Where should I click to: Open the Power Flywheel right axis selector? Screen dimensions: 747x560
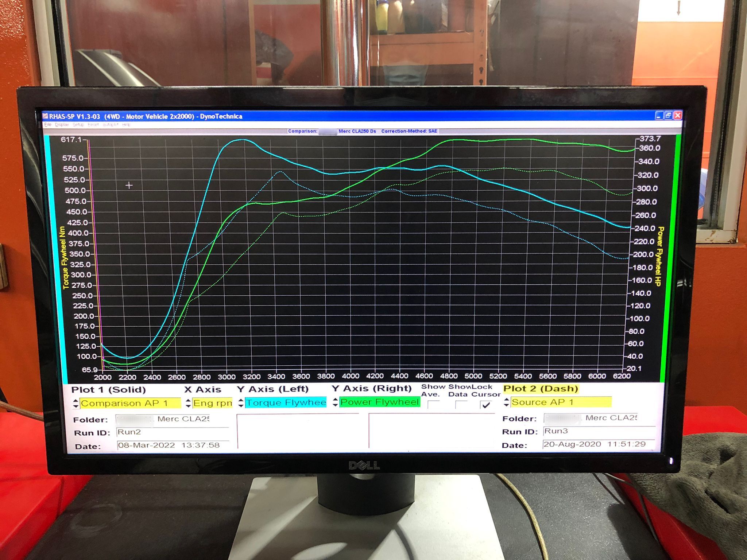click(379, 402)
